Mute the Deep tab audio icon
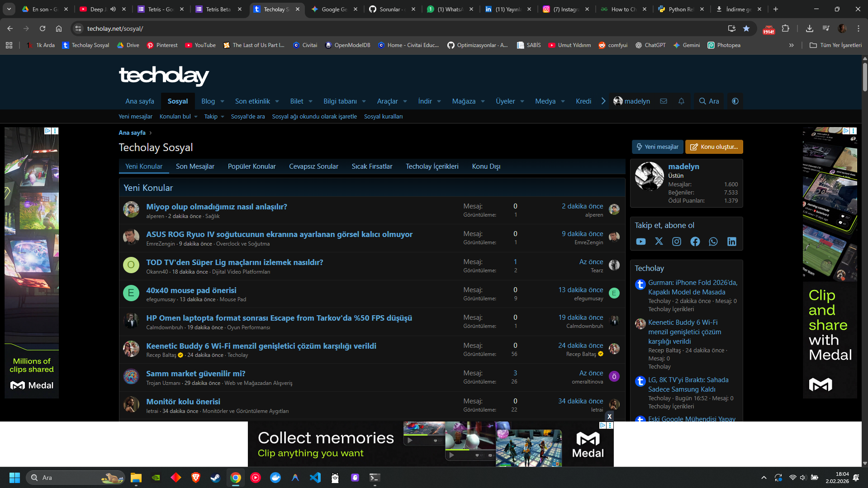The image size is (868, 488). point(113,9)
